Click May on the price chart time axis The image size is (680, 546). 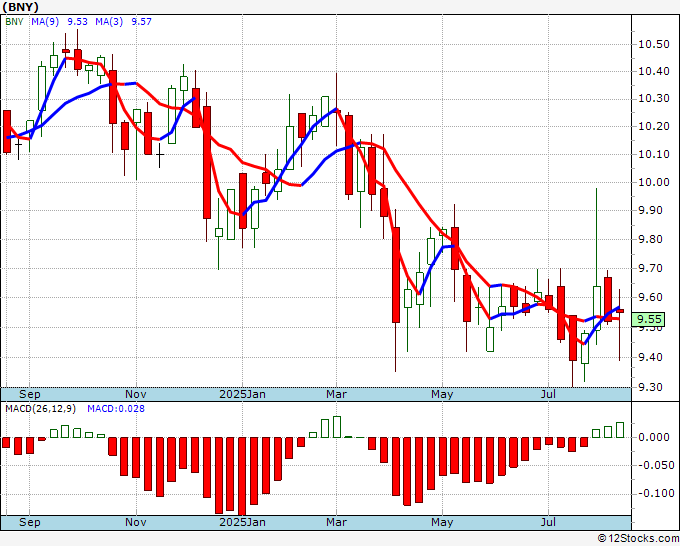(x=442, y=394)
